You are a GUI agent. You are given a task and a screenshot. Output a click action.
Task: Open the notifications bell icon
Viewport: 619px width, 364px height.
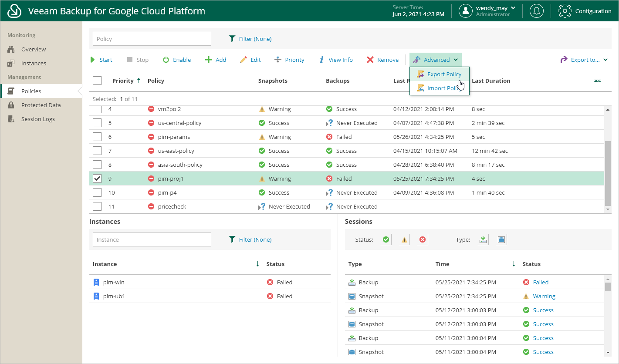tap(536, 11)
